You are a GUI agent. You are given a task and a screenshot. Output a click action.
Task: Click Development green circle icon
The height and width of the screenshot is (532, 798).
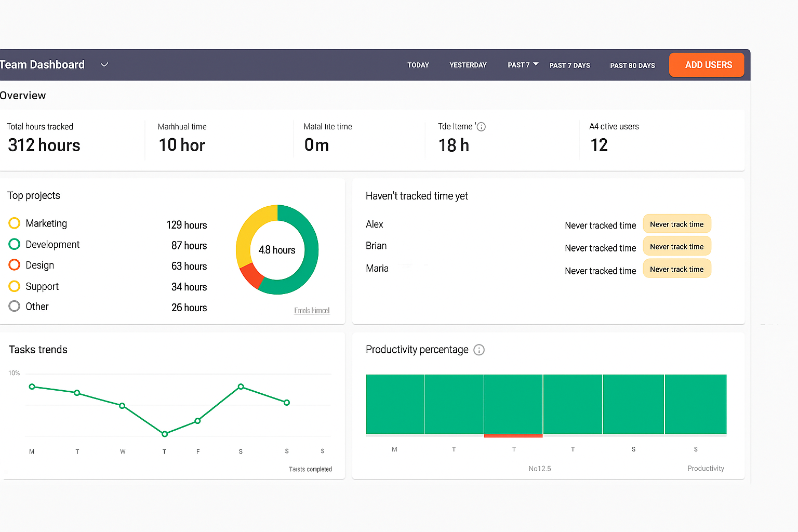(15, 244)
